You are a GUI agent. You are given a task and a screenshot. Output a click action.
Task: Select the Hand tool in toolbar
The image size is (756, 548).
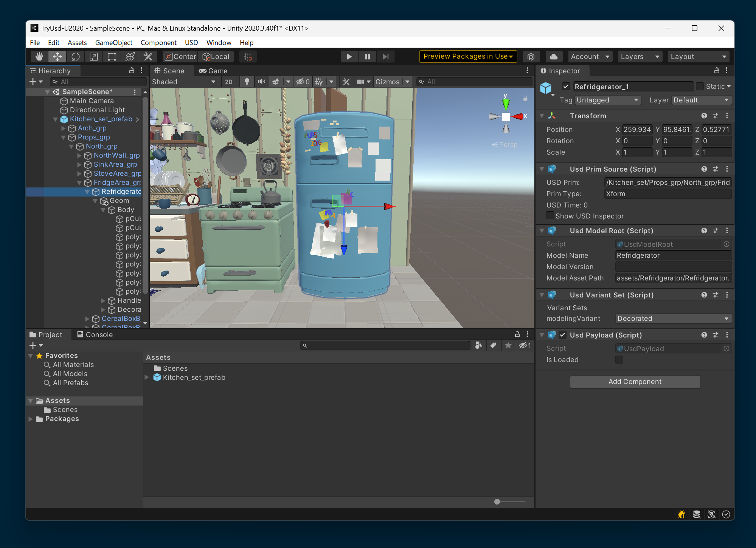click(x=39, y=57)
